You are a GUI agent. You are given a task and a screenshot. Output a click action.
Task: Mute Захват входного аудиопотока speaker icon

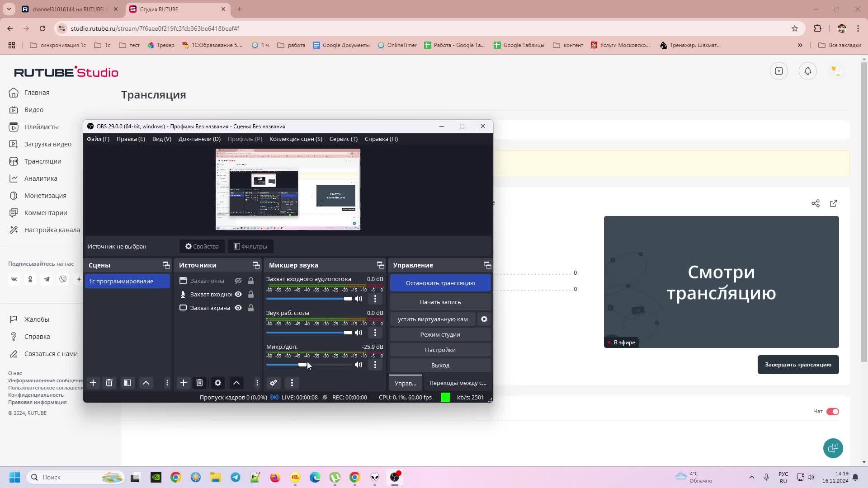359,299
